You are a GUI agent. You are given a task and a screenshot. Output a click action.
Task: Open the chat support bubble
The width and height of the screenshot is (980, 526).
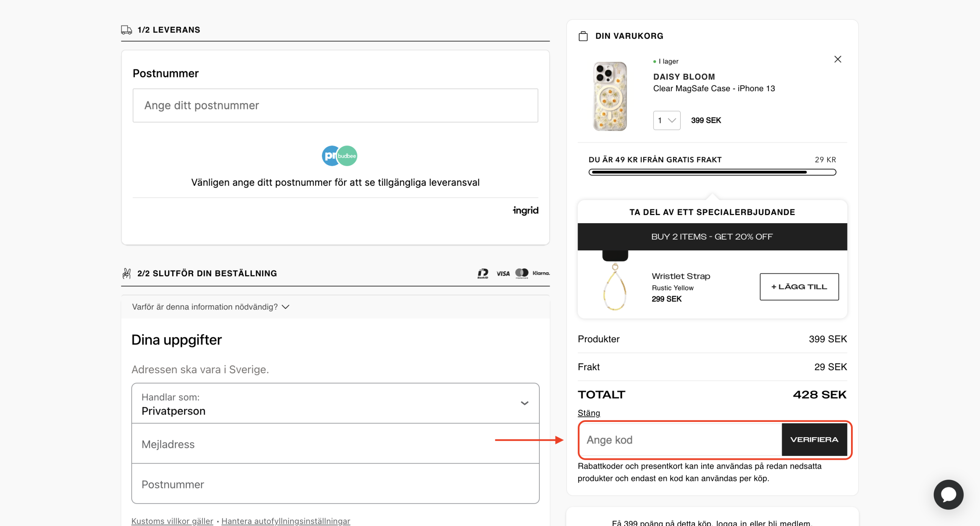point(948,494)
